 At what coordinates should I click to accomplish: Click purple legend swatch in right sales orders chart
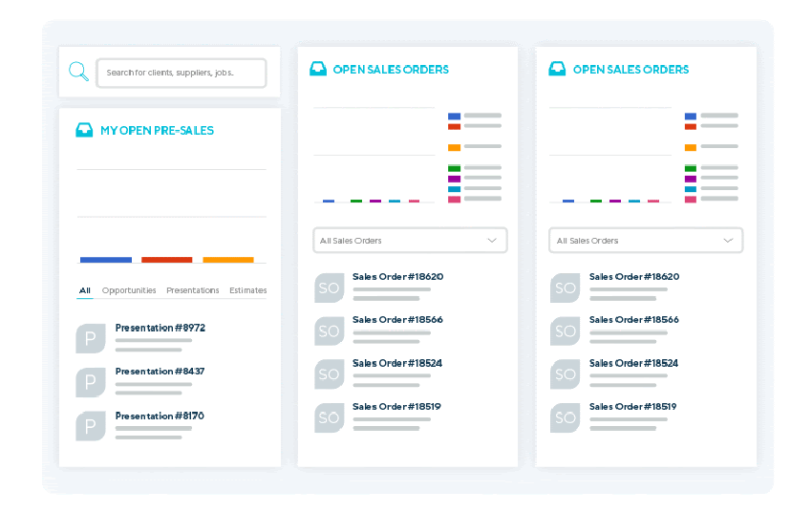point(691,179)
